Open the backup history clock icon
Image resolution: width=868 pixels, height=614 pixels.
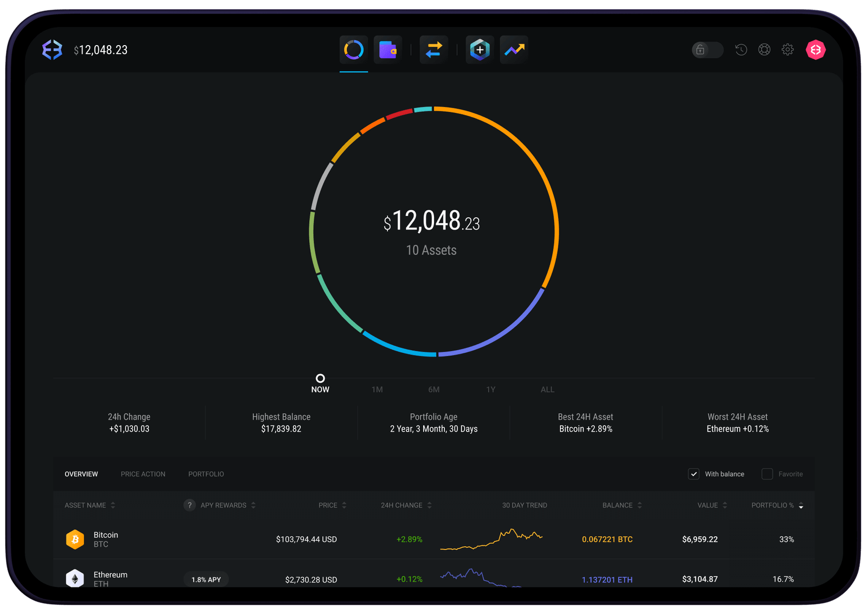click(x=741, y=49)
